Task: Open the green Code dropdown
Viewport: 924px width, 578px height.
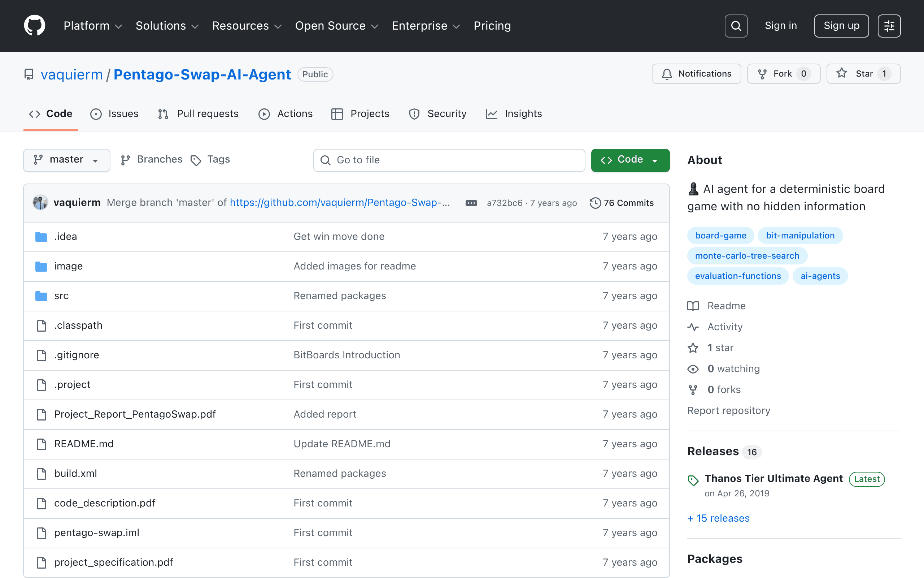Action: (630, 160)
